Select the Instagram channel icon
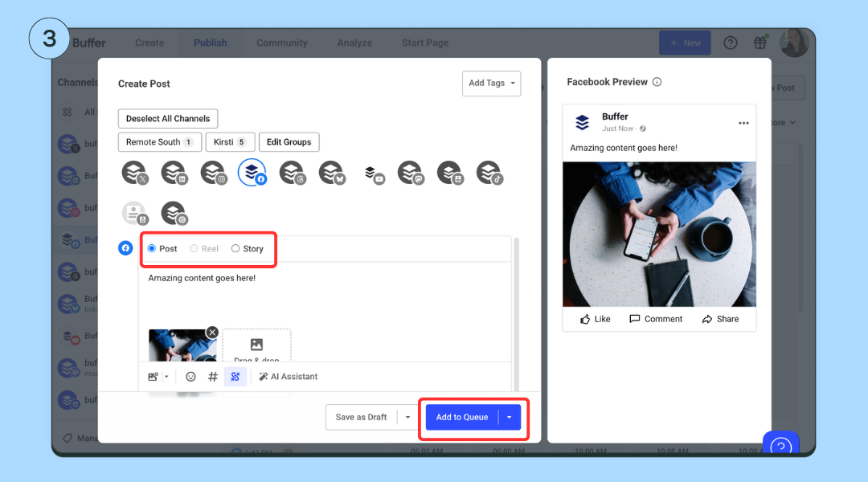This screenshot has width=868, height=482. (213, 172)
